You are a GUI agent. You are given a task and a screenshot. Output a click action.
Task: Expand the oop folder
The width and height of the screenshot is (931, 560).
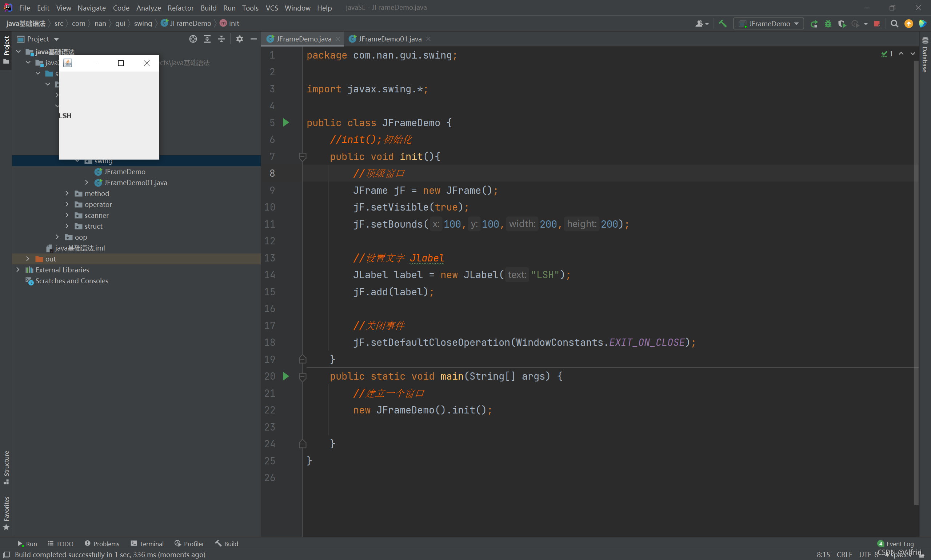pyautogui.click(x=57, y=237)
